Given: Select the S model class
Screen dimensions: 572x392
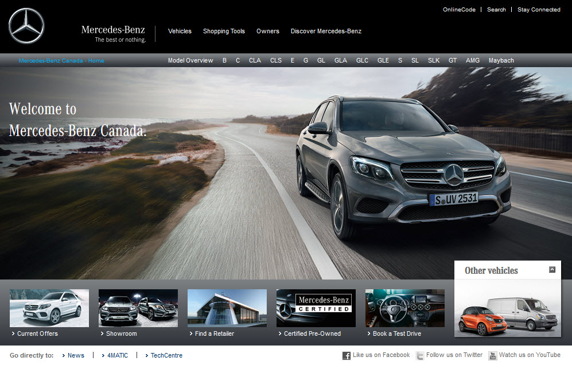Looking at the screenshot, I should coord(400,60).
